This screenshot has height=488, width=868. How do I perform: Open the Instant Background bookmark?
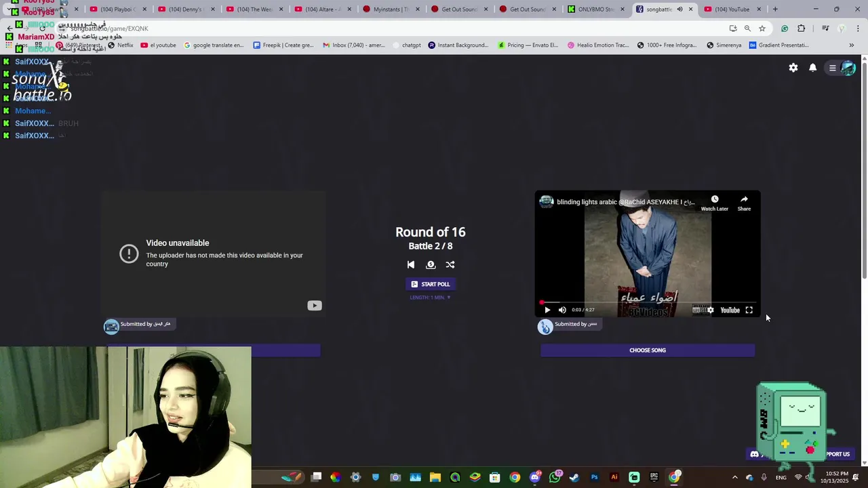click(458, 45)
